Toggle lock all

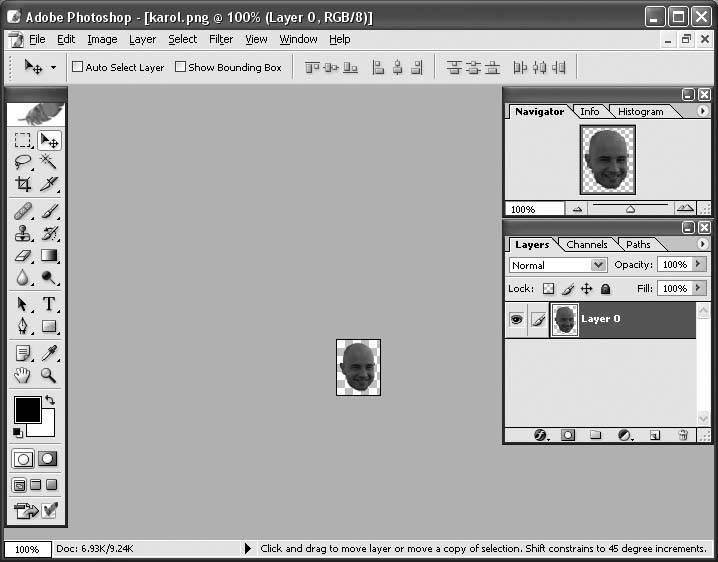605,289
